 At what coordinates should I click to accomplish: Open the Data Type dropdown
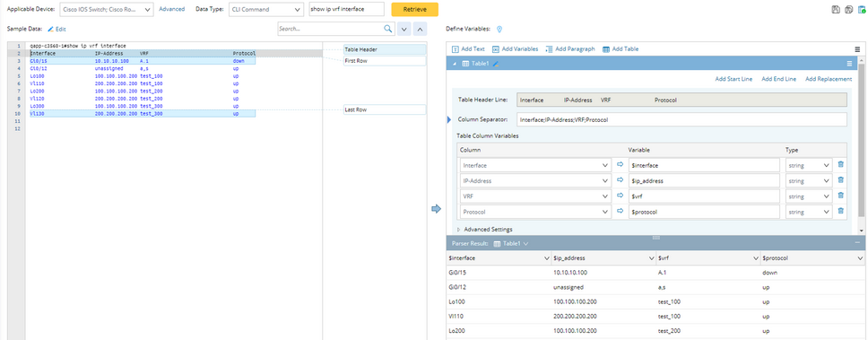click(x=266, y=10)
